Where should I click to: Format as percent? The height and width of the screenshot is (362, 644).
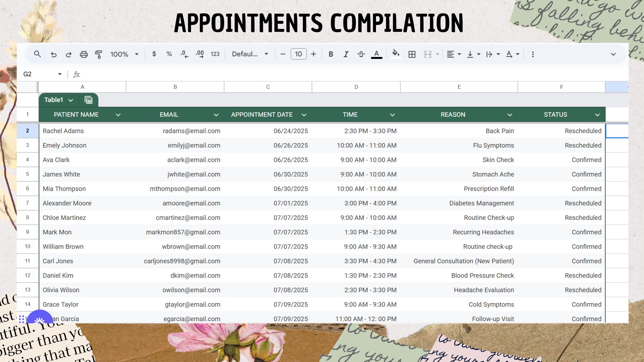point(169,54)
